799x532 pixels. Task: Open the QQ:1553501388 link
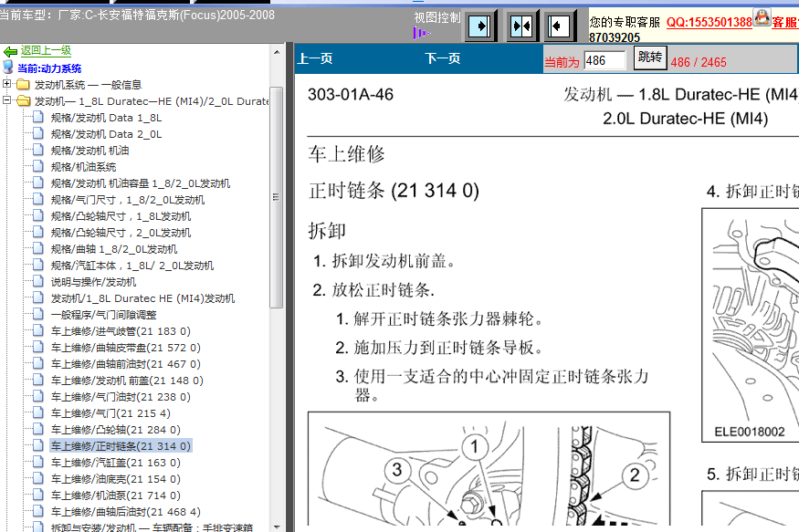[x=710, y=22]
